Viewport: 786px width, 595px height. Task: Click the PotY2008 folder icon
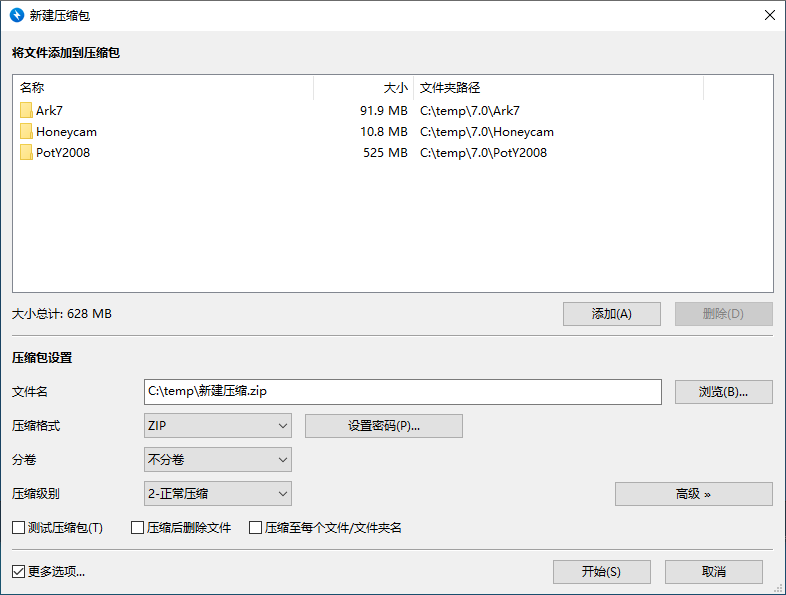26,153
